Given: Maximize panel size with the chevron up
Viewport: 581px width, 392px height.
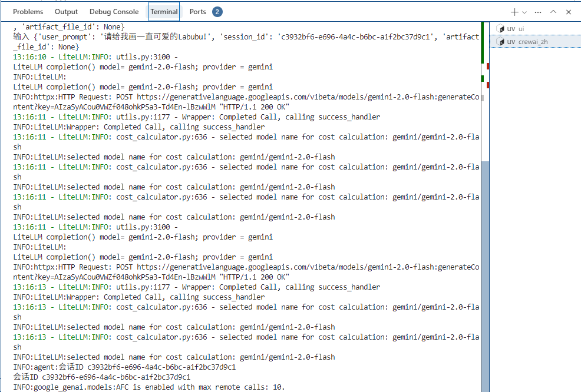Looking at the screenshot, I should [x=553, y=12].
